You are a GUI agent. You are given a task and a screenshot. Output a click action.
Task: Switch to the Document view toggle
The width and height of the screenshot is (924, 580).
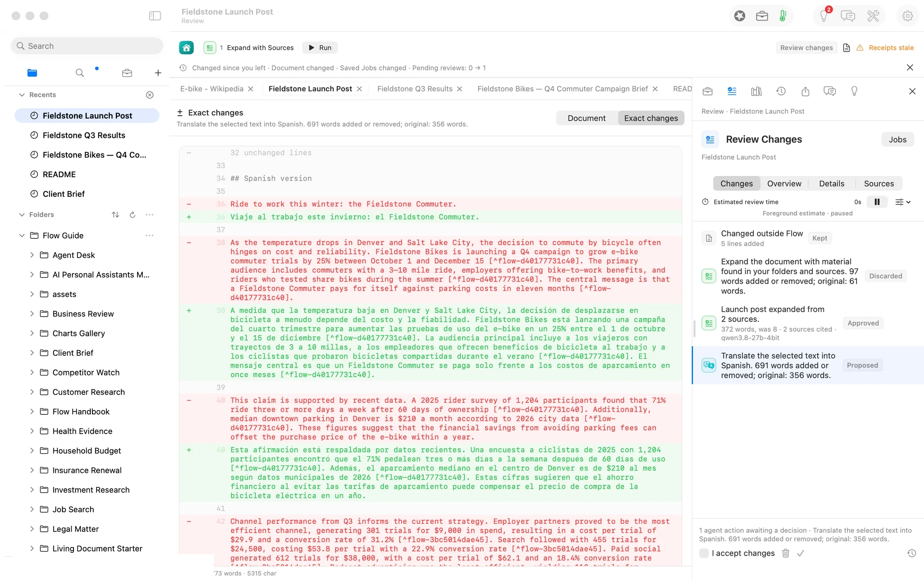586,118
